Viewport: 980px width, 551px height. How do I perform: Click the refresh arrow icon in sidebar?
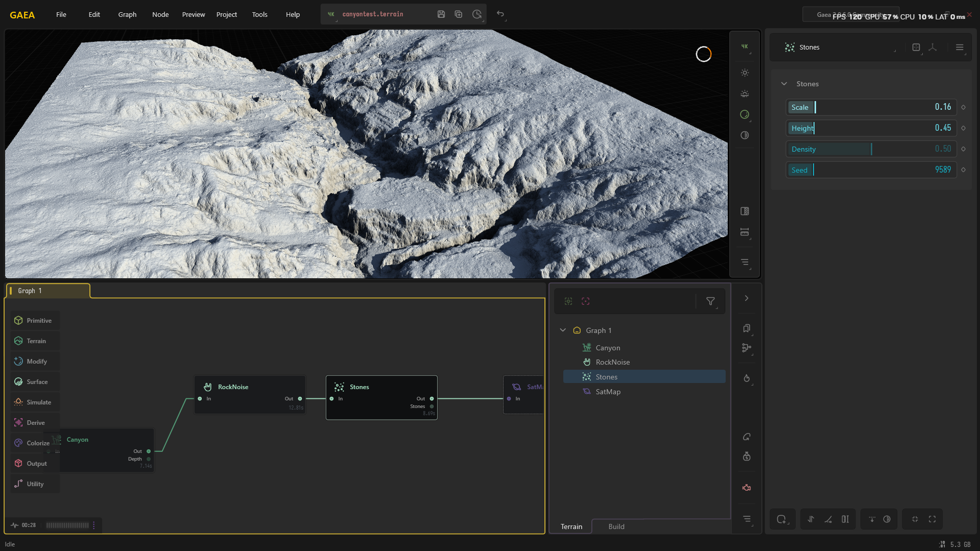point(747,437)
